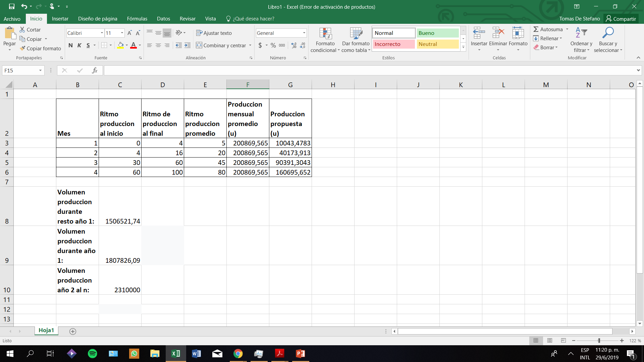The height and width of the screenshot is (362, 644).
Task: Switch to the Insertar tab
Action: point(60,19)
